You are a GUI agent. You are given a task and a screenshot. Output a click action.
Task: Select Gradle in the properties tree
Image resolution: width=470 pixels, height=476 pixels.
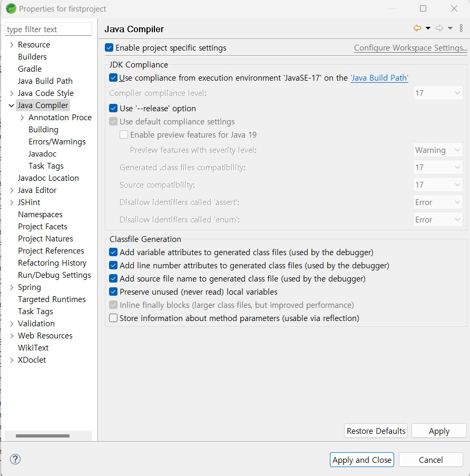(x=30, y=69)
